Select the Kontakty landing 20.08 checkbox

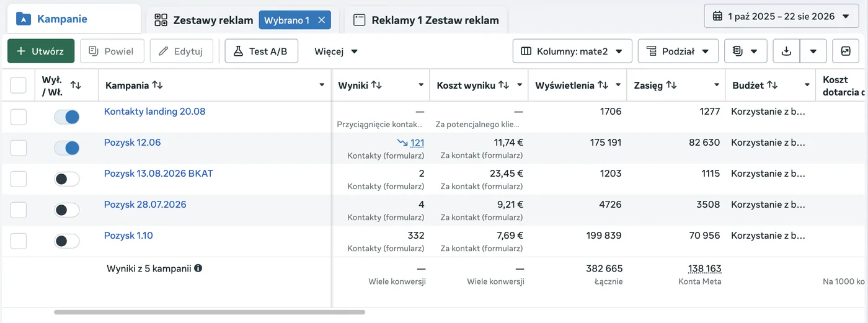(x=19, y=117)
